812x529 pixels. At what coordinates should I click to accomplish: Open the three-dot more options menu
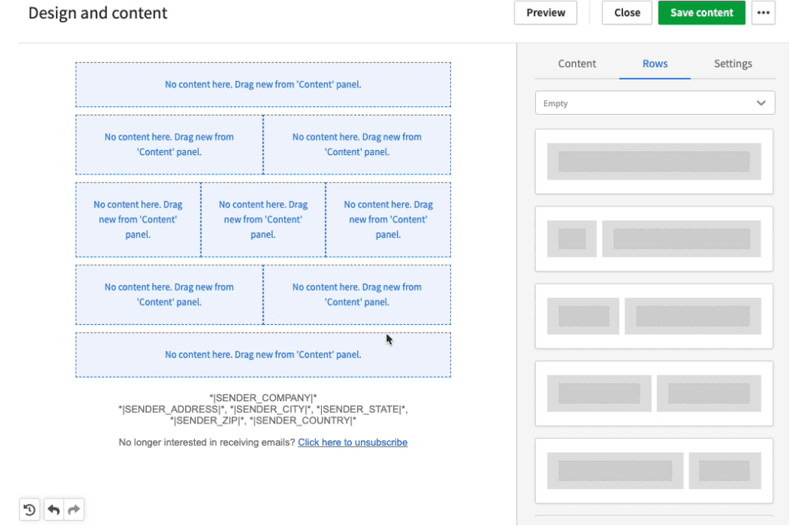tap(763, 13)
